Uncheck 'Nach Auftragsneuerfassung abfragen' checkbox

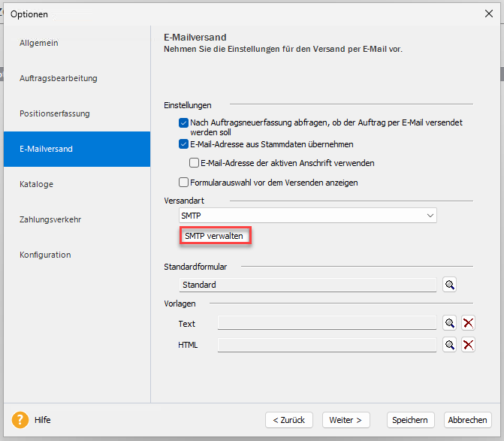coord(183,122)
